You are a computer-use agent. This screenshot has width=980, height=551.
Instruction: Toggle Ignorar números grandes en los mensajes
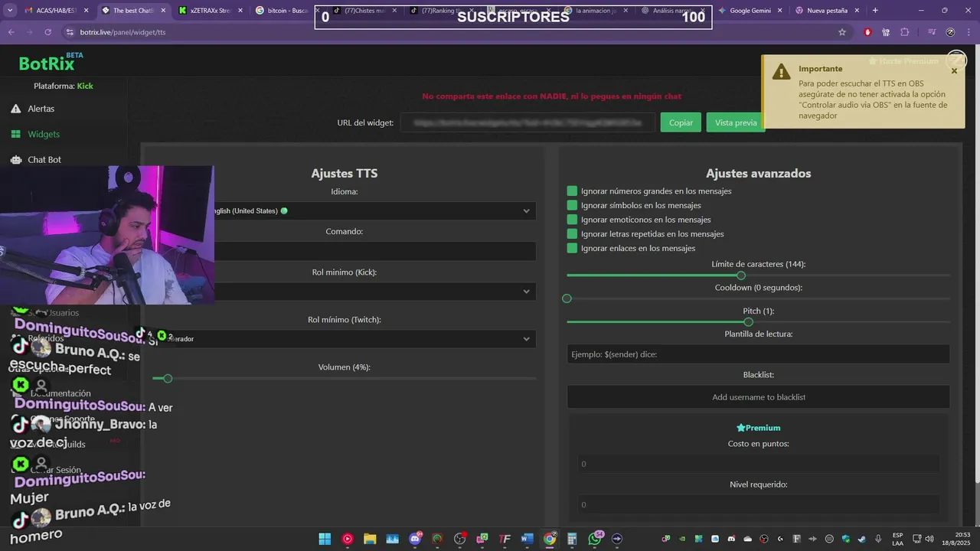tap(572, 191)
